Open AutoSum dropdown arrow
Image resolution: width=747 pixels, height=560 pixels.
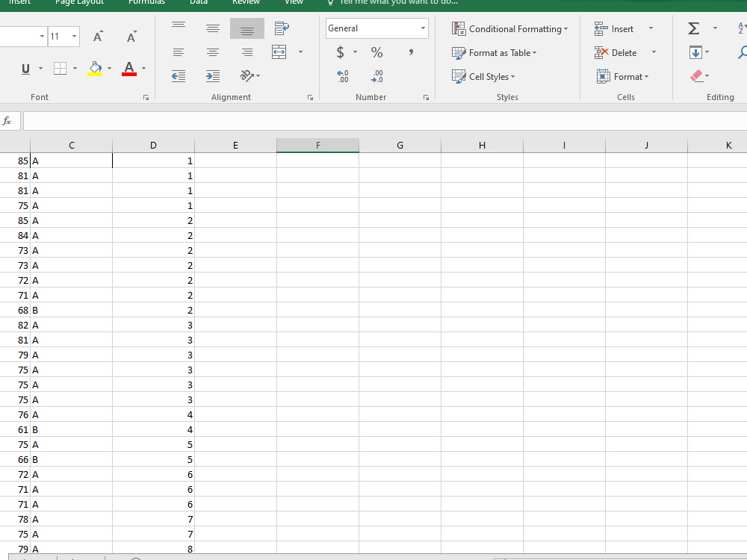(x=715, y=28)
